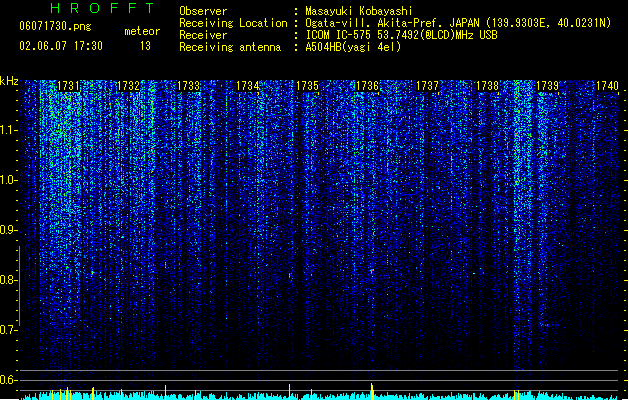This screenshot has width=629, height=400.
Task: Click the 1739 time marker
Action: coord(547,86)
